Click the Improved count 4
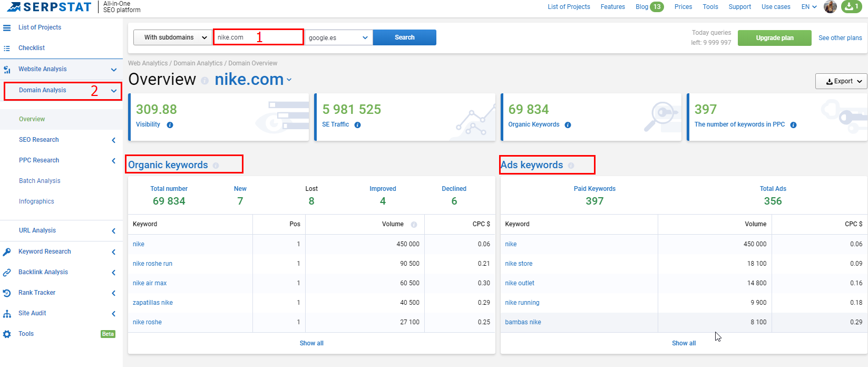This screenshot has height=367, width=868. coord(383,201)
